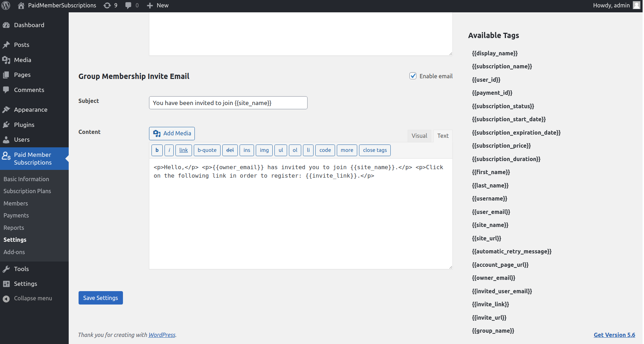Insert italic tag with i button
The image size is (644, 344).
click(x=169, y=150)
